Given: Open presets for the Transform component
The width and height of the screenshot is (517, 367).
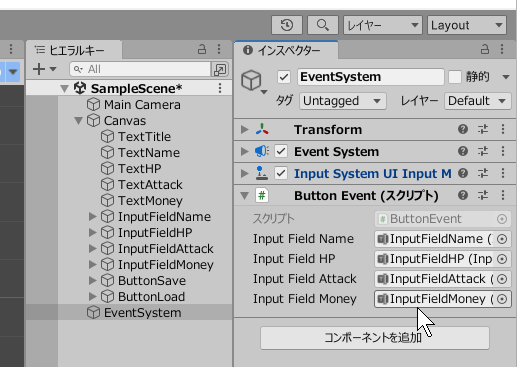Looking at the screenshot, I should [483, 129].
